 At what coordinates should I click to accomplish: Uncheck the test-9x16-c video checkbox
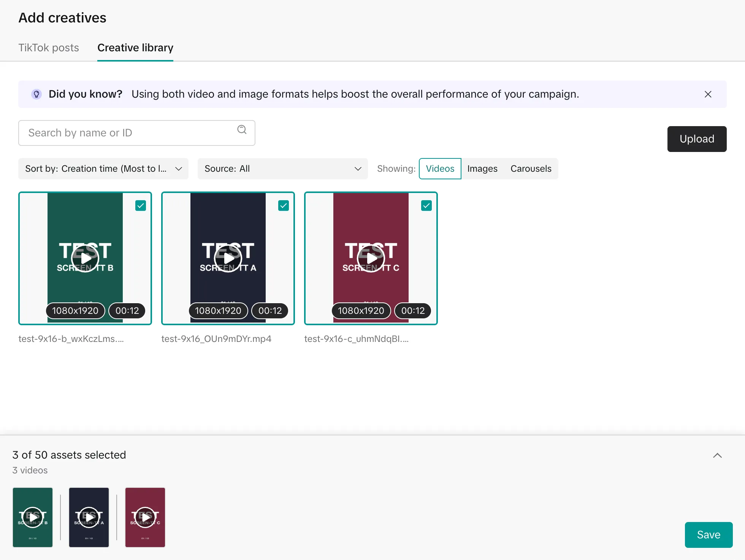[426, 206]
